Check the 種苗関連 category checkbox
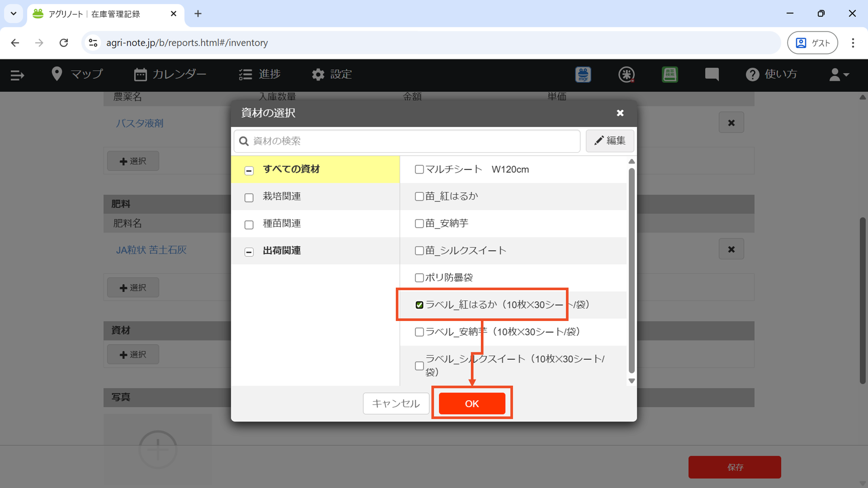This screenshot has width=868, height=488. tap(249, 225)
